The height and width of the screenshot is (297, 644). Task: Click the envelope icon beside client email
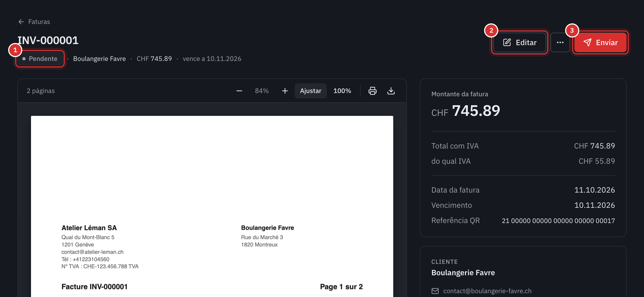click(435, 291)
